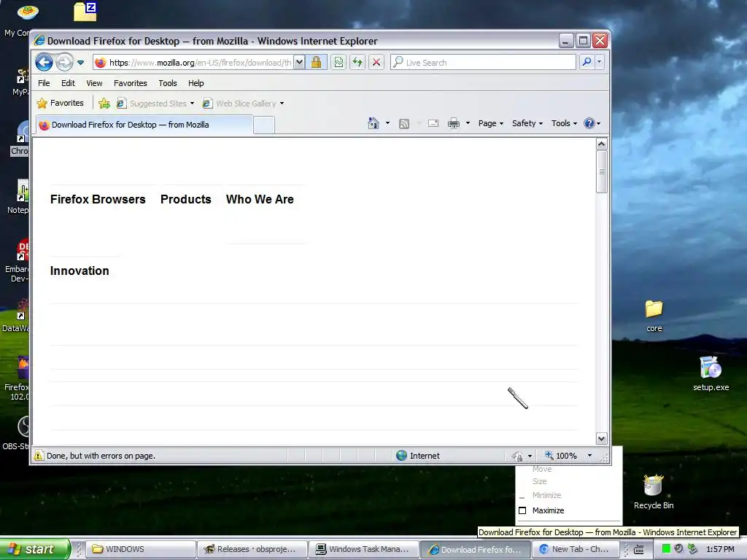Click scrollbar down arrow
Image resolution: width=747 pixels, height=560 pixels.
(x=601, y=438)
